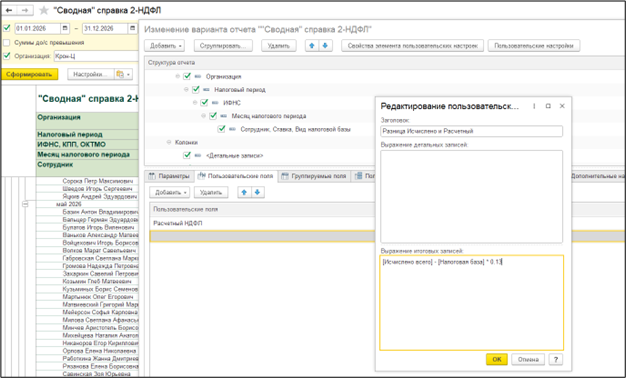Go back with the left arrow

click(9, 10)
